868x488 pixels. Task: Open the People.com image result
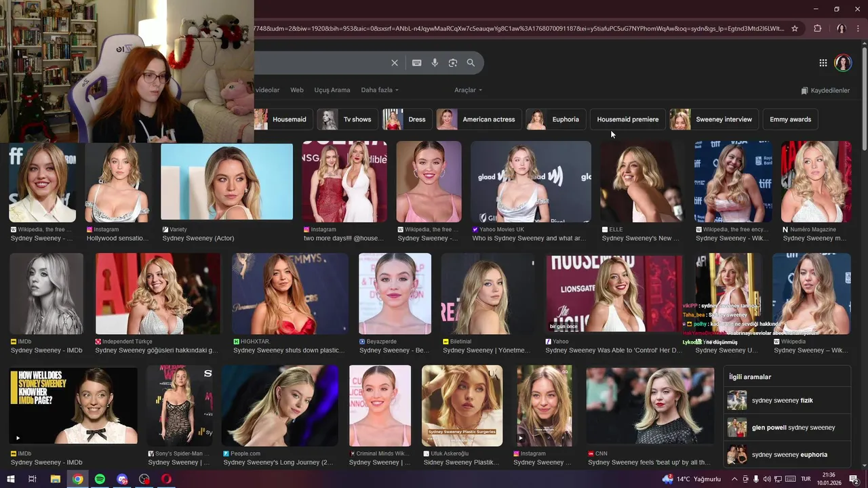coord(279,405)
